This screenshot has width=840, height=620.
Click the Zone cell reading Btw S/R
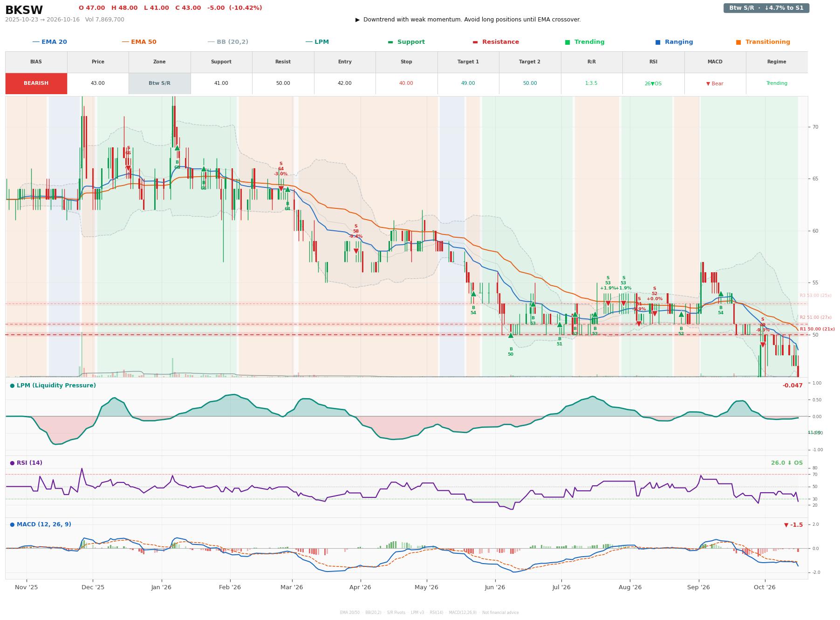pos(159,83)
